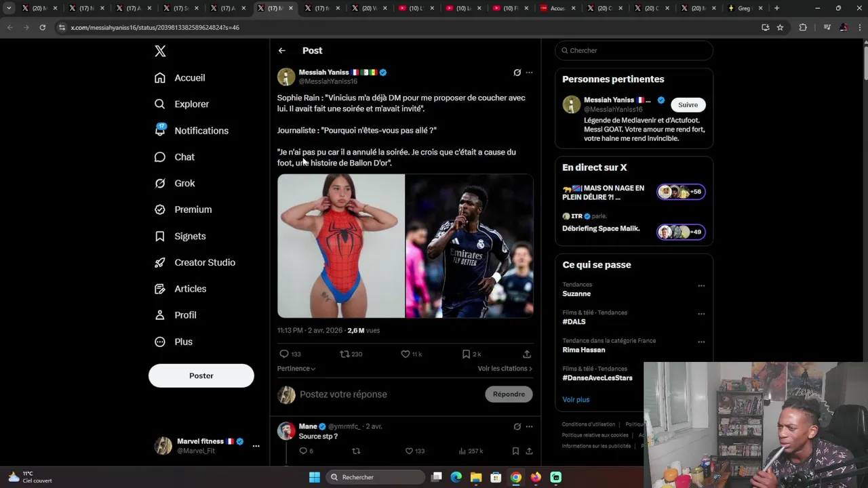Open the weather widget Ciel couvert
Viewport: 868px width, 488px height.
point(31,477)
